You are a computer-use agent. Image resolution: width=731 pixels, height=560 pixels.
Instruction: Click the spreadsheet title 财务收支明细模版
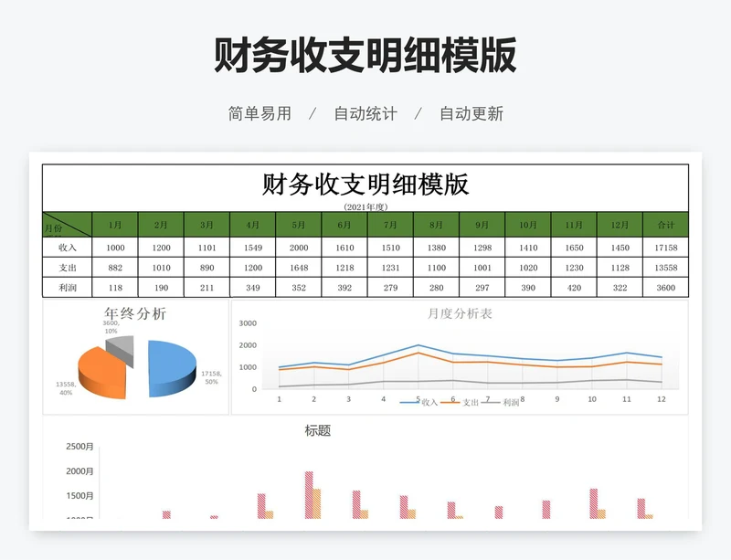(365, 185)
